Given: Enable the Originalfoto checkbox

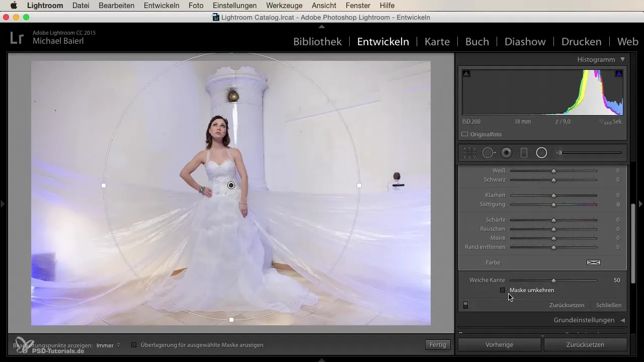Looking at the screenshot, I should click(465, 134).
